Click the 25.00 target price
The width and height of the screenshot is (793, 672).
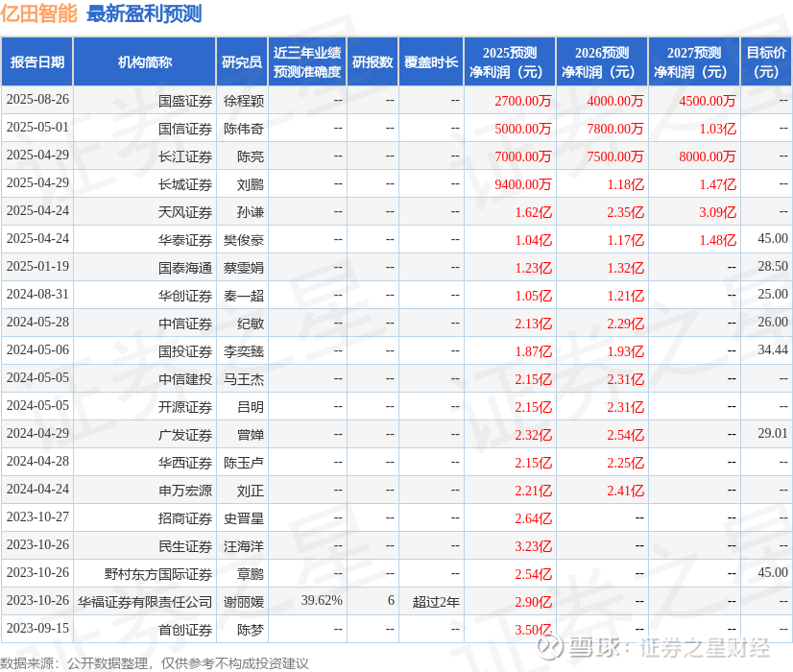[x=773, y=294]
